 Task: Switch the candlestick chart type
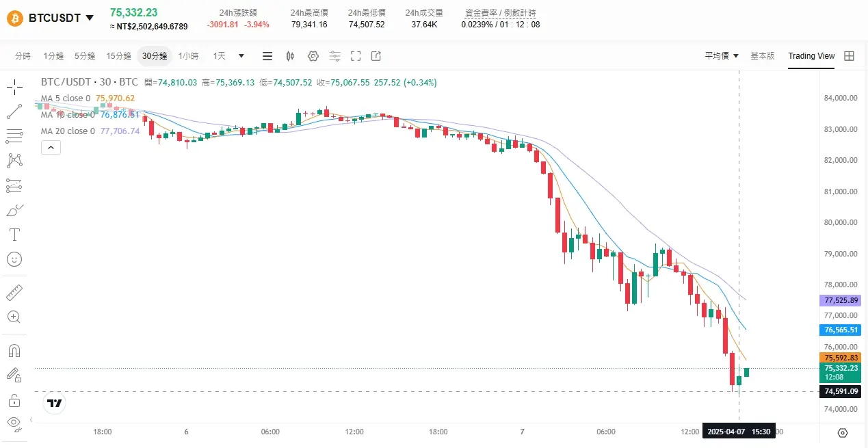(x=290, y=55)
